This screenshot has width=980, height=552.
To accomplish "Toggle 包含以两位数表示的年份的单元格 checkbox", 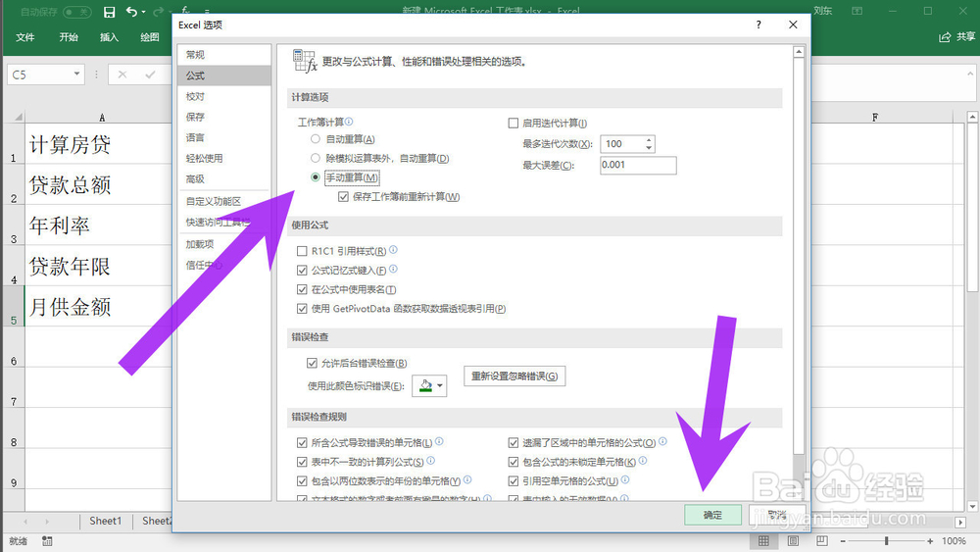I will point(302,481).
